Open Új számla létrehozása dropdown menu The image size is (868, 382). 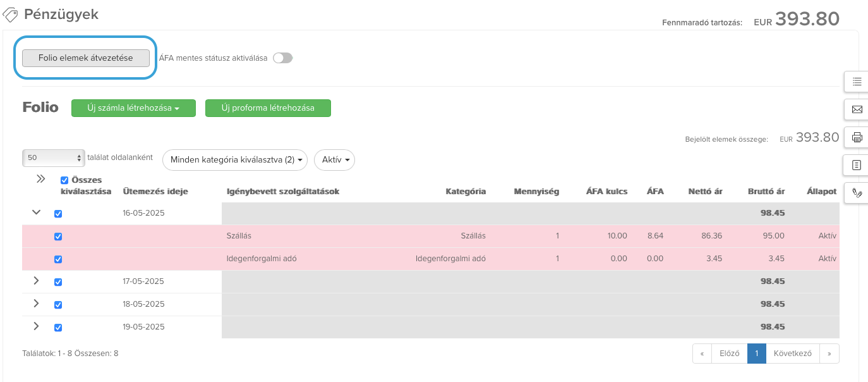[x=133, y=108]
